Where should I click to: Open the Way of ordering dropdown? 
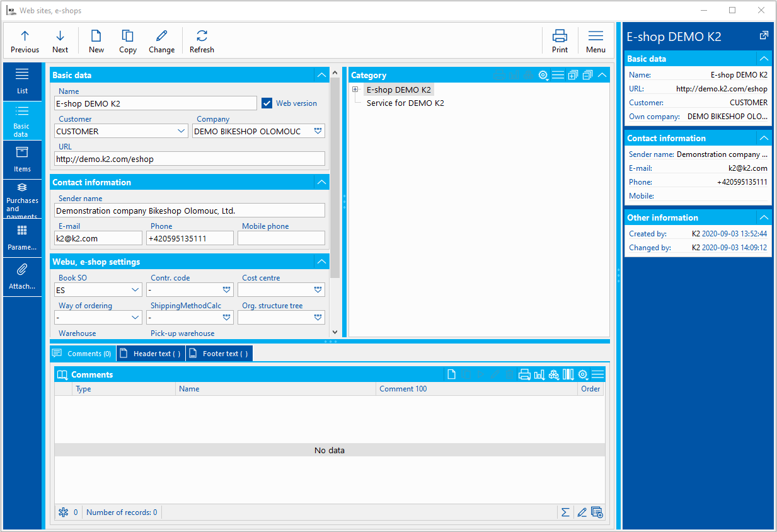coord(135,318)
